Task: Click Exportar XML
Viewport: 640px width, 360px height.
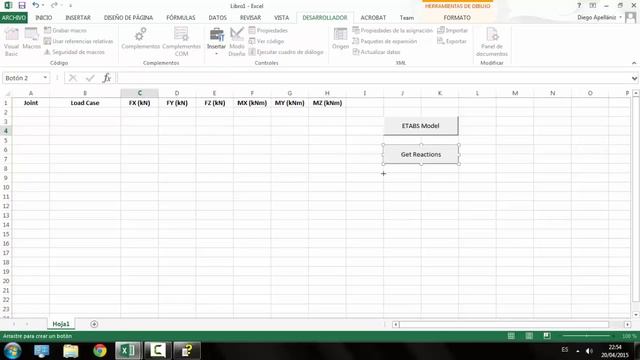Action: coord(451,41)
